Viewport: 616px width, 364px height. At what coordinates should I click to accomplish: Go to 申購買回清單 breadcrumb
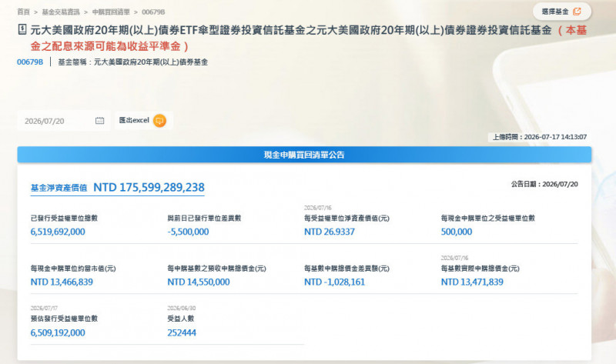(x=111, y=12)
